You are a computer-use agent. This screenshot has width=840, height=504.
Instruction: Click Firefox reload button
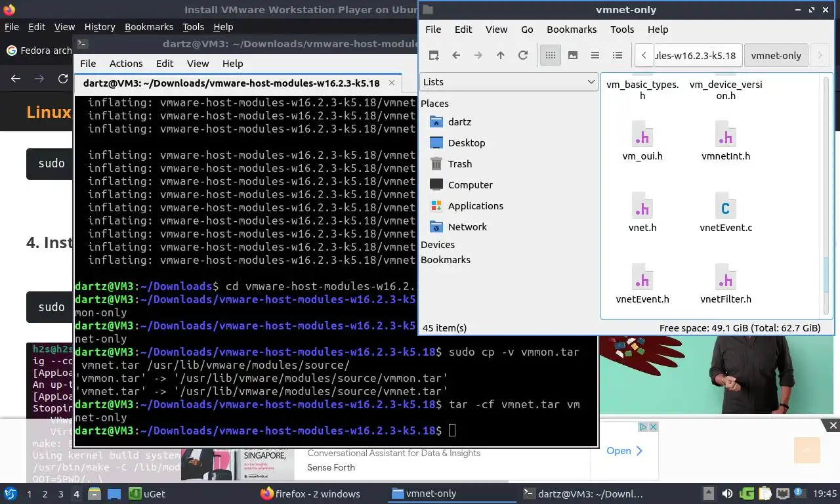pyautogui.click(x=63, y=79)
